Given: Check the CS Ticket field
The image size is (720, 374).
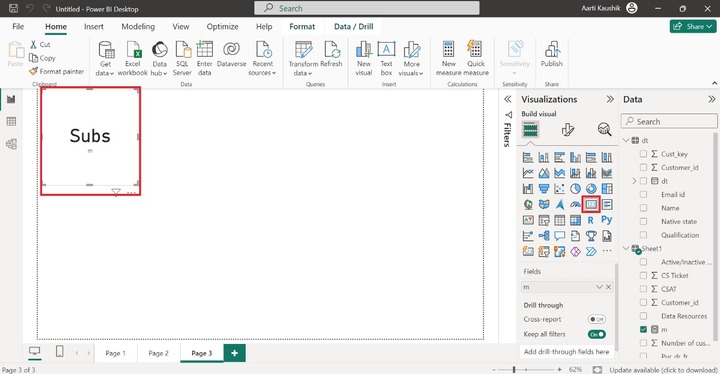Looking at the screenshot, I should coord(643,276).
